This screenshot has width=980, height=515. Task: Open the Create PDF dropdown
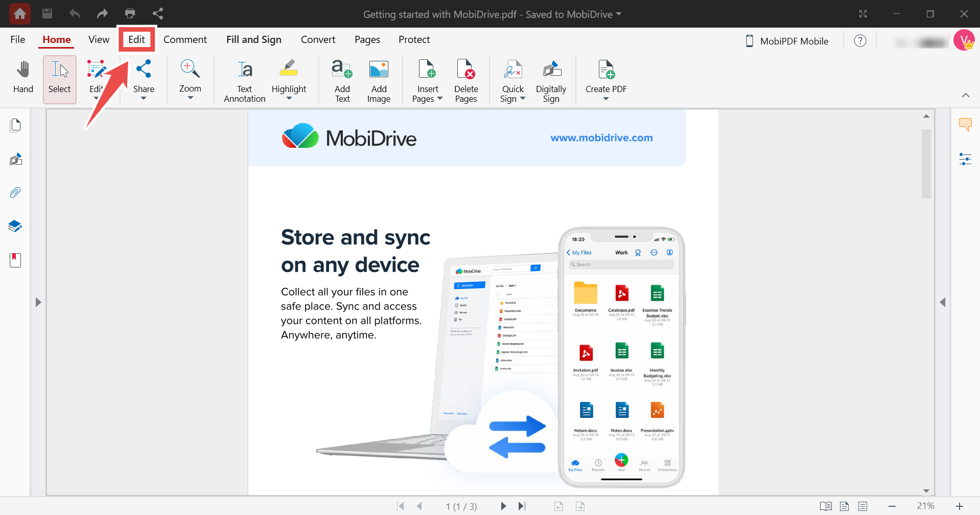click(606, 99)
